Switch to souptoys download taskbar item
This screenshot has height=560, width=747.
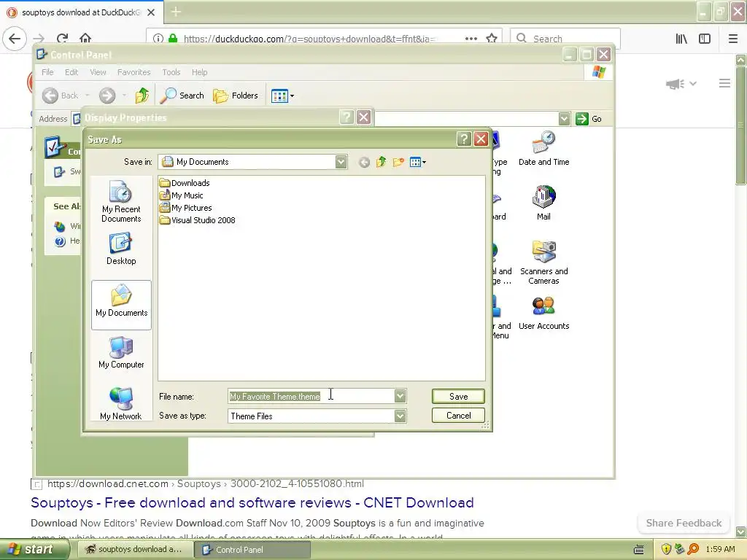[x=134, y=550]
